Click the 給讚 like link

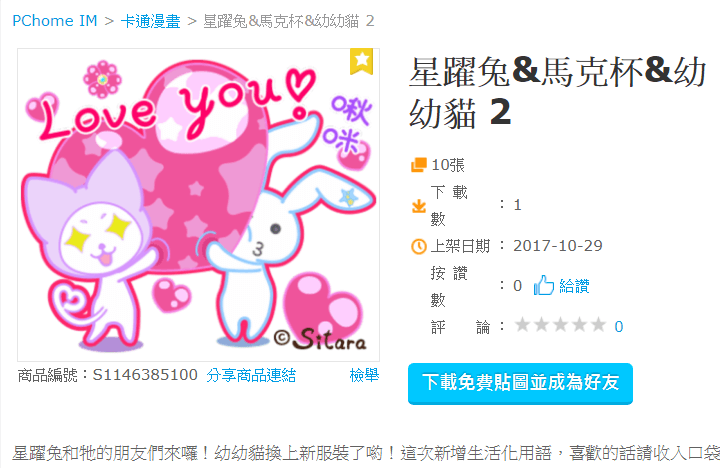coord(574,286)
